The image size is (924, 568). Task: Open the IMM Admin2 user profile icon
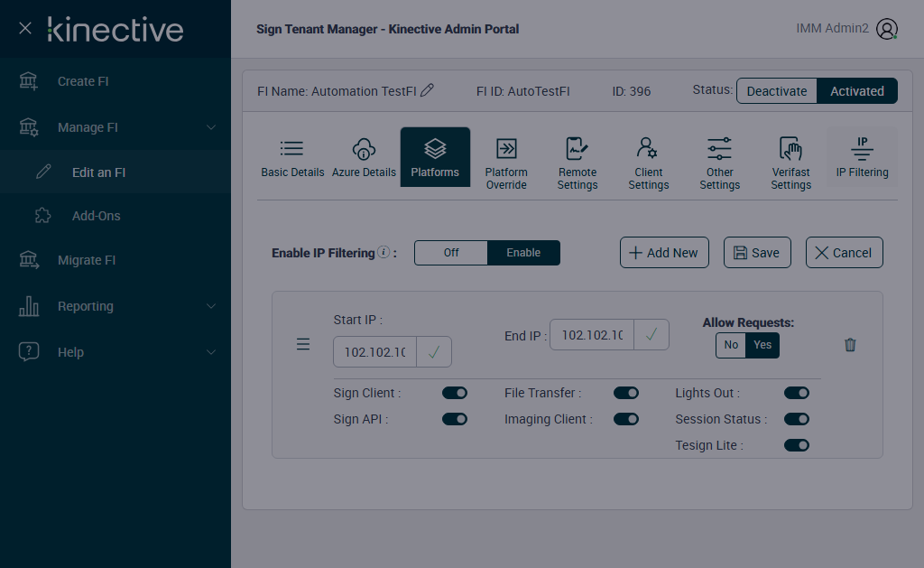887,28
